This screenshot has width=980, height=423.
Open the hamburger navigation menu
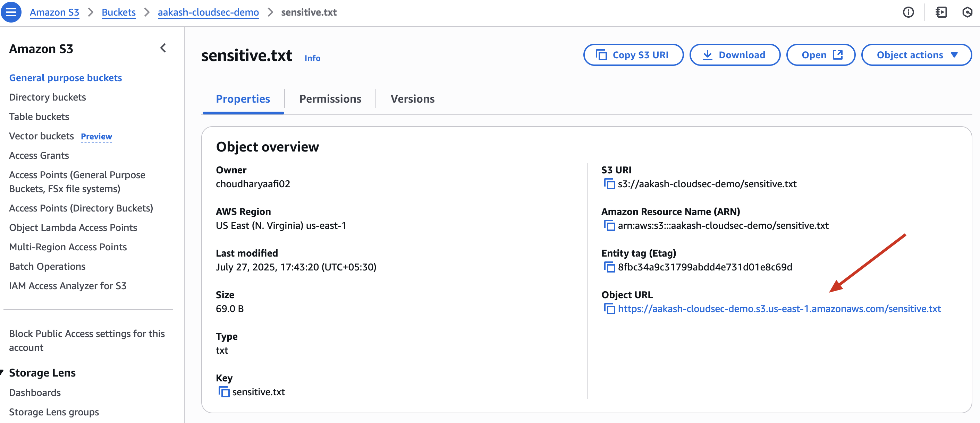tap(11, 12)
